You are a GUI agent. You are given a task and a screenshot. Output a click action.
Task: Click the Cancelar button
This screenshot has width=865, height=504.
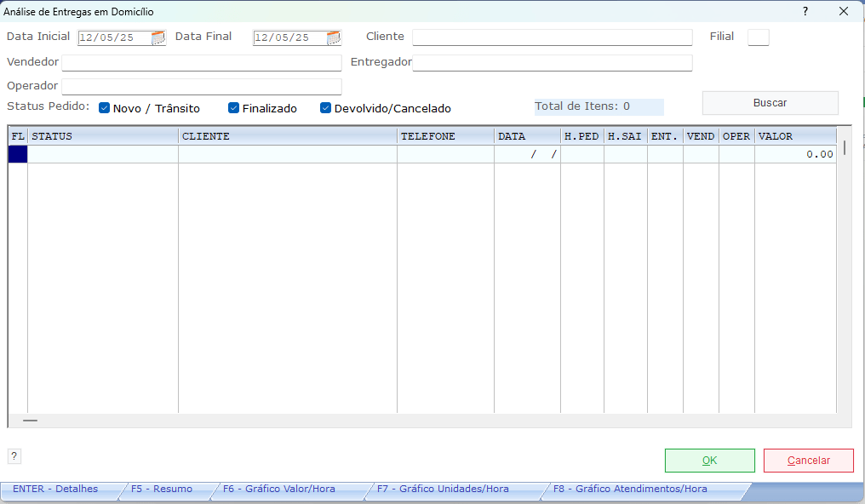pyautogui.click(x=808, y=461)
